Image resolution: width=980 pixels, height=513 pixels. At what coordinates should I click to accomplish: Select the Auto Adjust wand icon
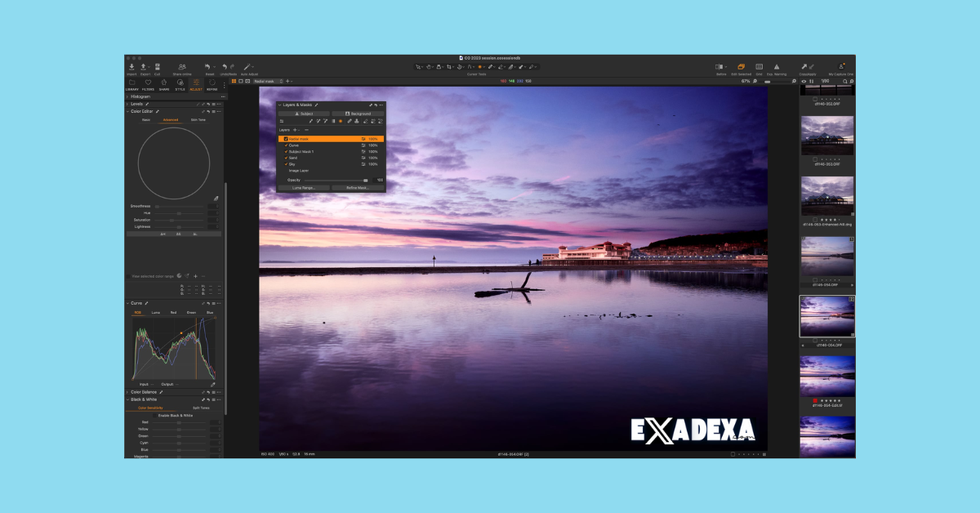[x=247, y=67]
